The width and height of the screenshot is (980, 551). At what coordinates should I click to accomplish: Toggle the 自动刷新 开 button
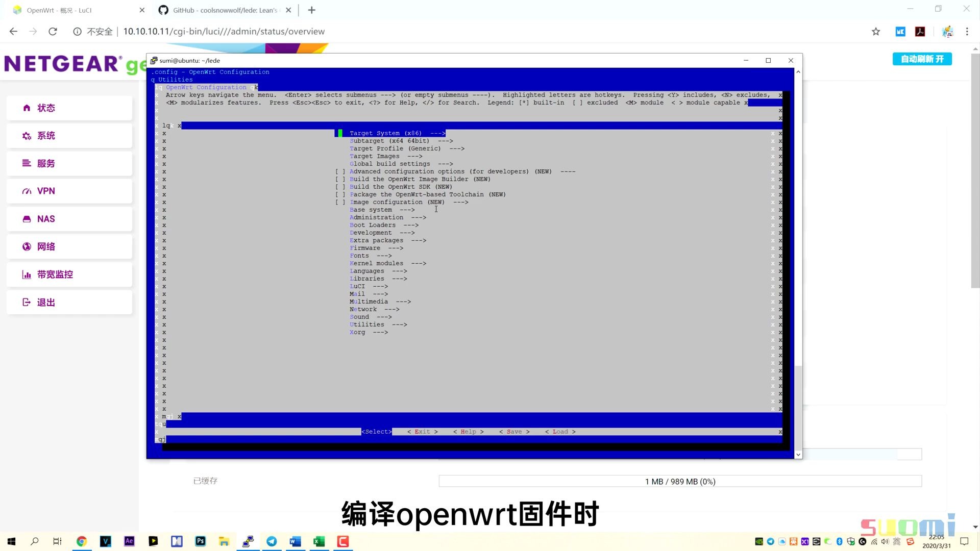[x=922, y=59]
